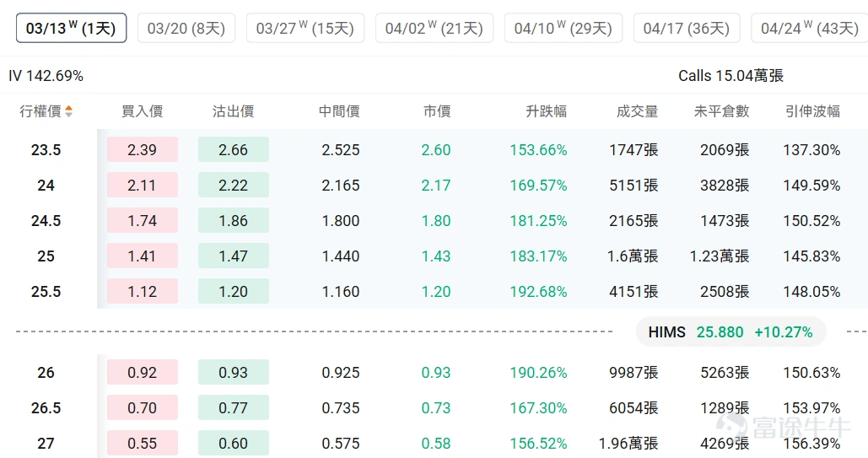This screenshot has width=868, height=458.
Task: Select strike price 26.5 row
Action: [46, 407]
